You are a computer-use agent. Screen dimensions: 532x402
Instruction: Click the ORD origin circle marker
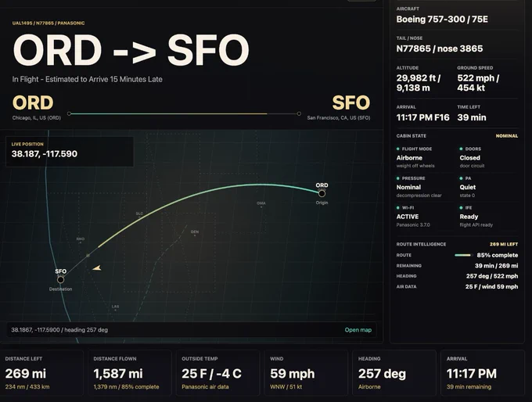pyautogui.click(x=322, y=193)
